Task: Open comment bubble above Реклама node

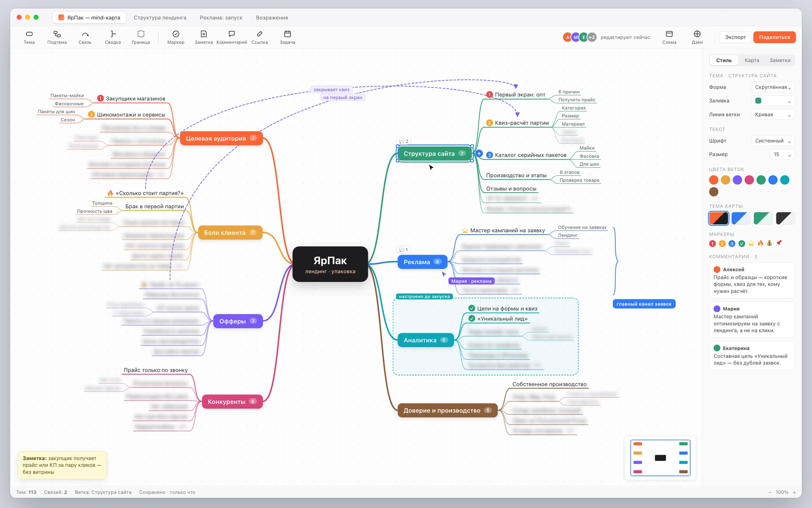Action: point(403,249)
